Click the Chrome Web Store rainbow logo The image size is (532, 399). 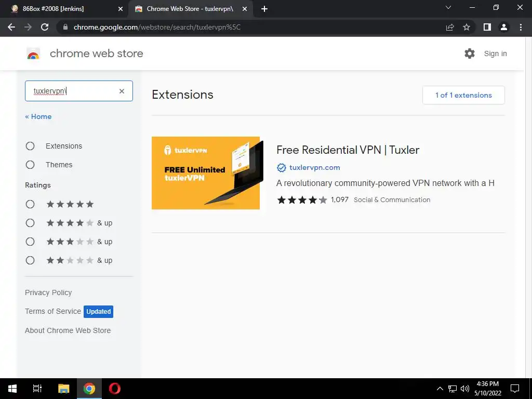33,54
